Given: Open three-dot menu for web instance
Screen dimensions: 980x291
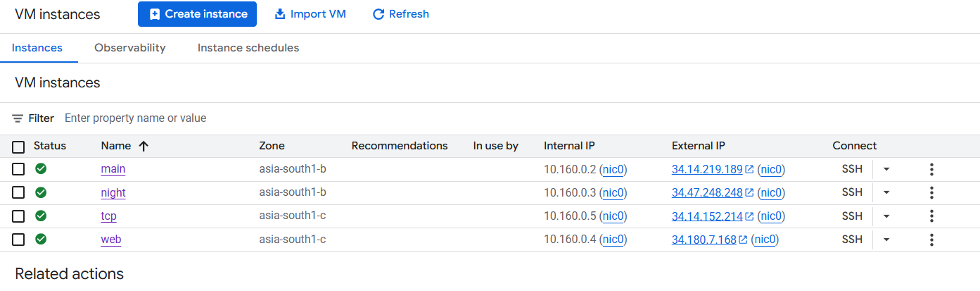Looking at the screenshot, I should 931,240.
